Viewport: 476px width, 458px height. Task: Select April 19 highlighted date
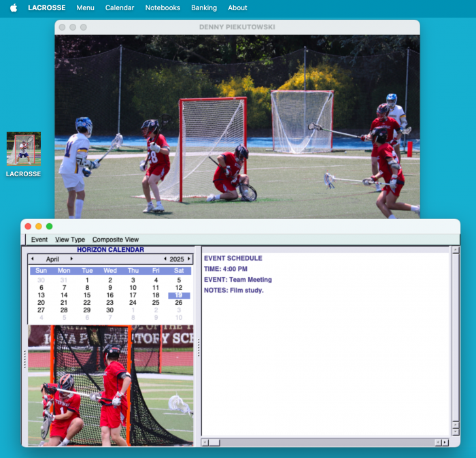click(x=179, y=295)
